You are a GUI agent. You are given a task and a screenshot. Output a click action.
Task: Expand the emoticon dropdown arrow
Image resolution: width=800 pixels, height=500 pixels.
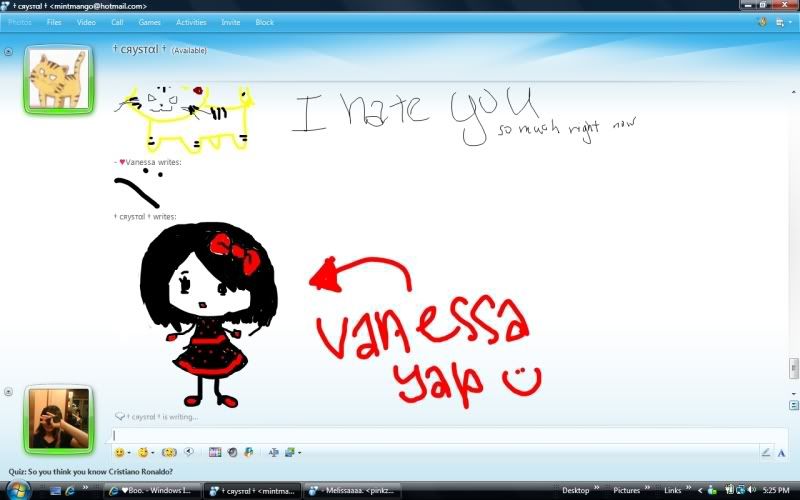[x=128, y=453]
